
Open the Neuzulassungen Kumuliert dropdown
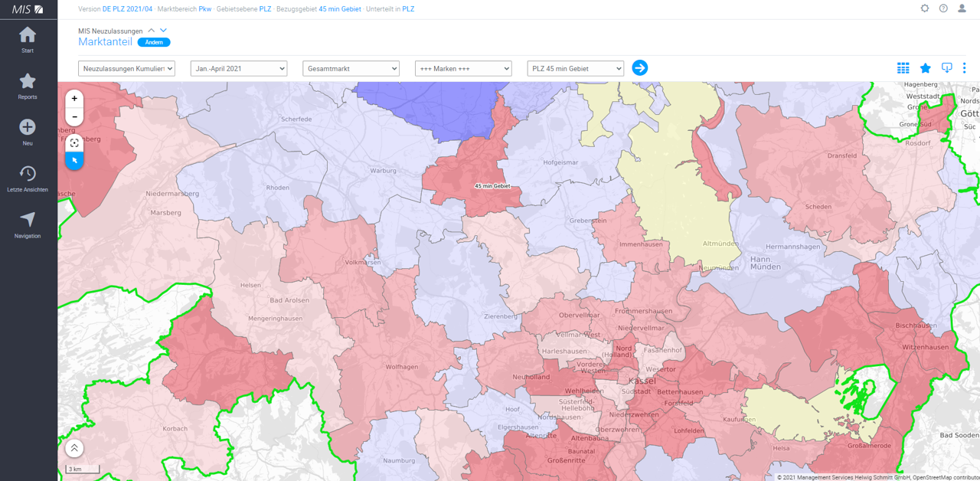click(127, 68)
